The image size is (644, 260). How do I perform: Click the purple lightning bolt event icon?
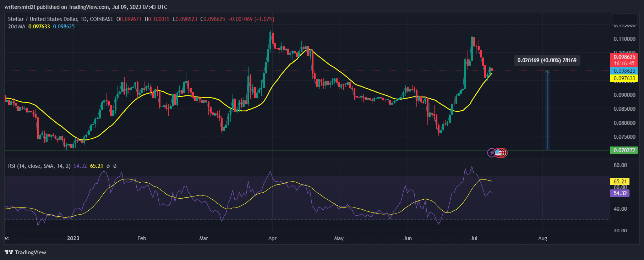click(x=492, y=153)
